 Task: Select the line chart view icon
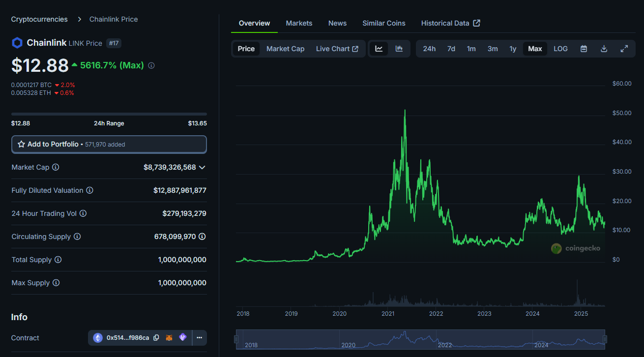[x=379, y=49]
